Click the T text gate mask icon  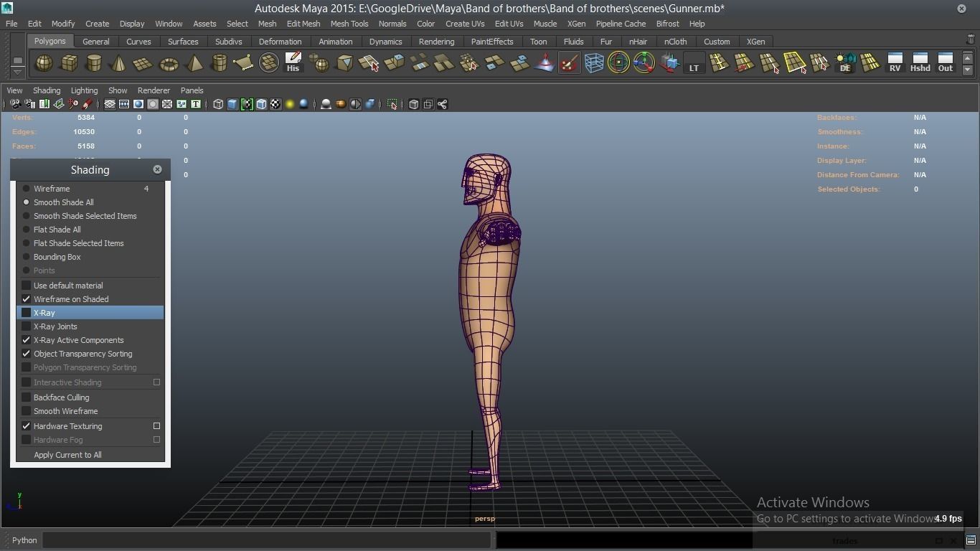195,105
